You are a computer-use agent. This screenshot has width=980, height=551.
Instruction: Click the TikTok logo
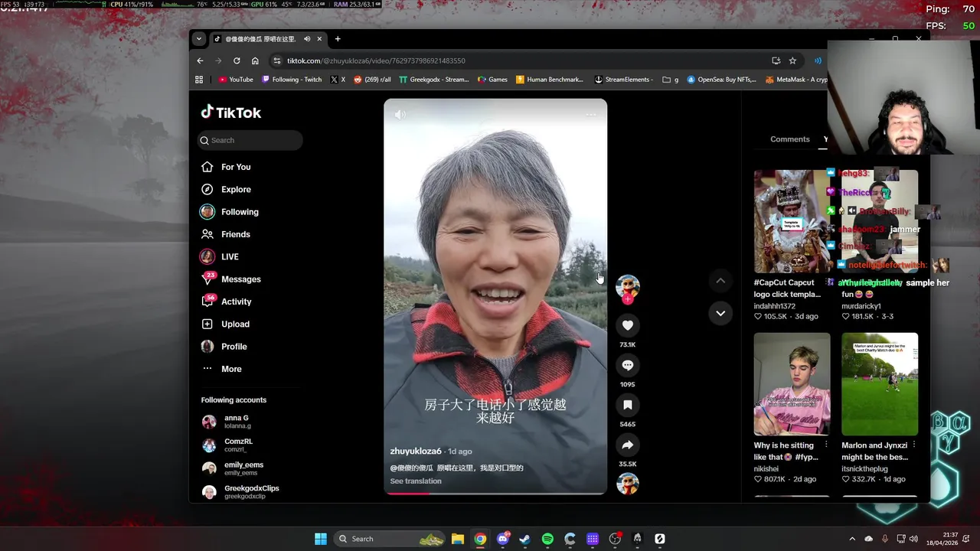[231, 112]
